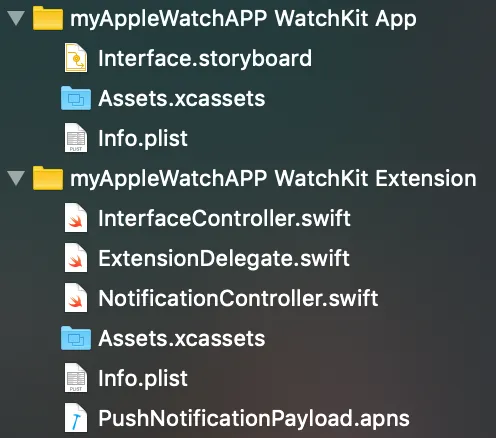The height and width of the screenshot is (438, 496).
Task: Click the Swift icon beside ExtensionDelegate.swift
Action: [x=76, y=258]
